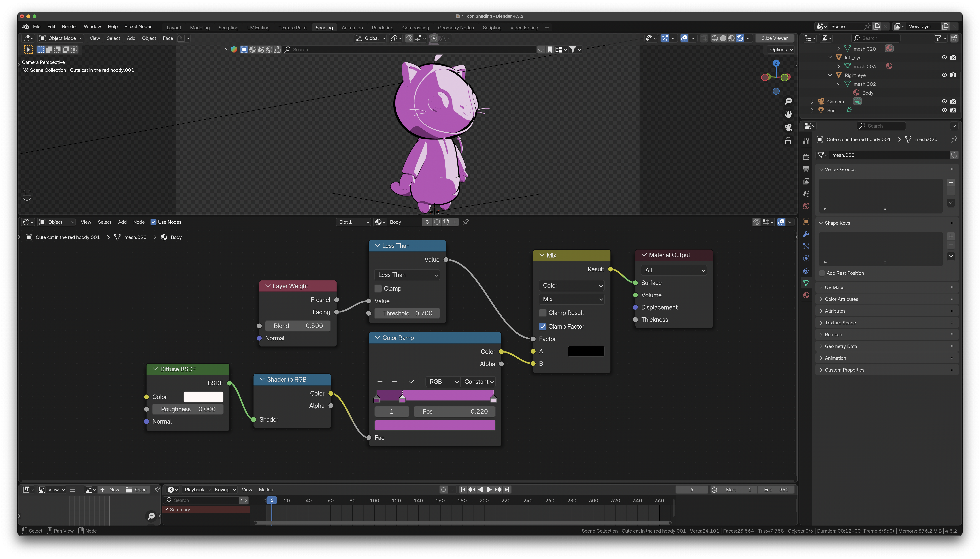This screenshot has height=559, width=980.
Task: Click the viewport Options button
Action: point(781,49)
